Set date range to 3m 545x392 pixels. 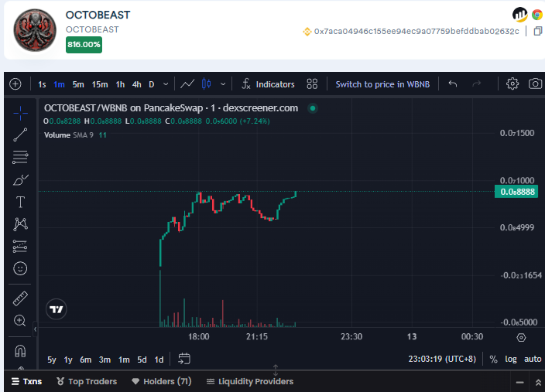point(105,360)
